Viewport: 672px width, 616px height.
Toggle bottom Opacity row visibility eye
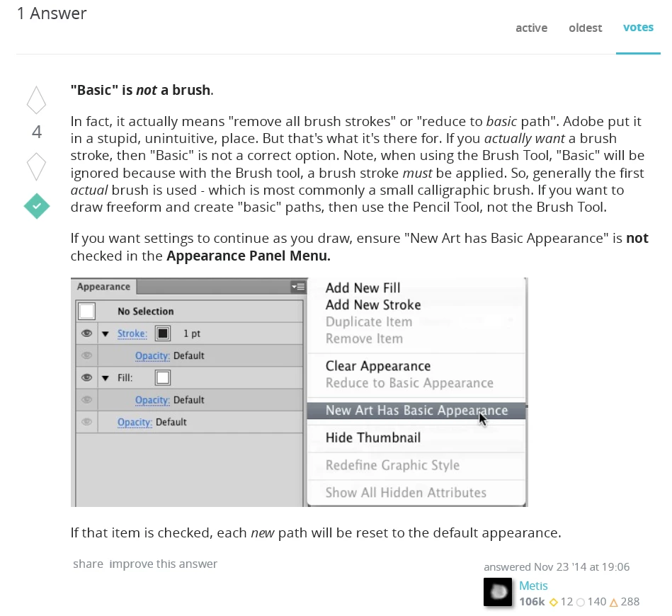(86, 422)
